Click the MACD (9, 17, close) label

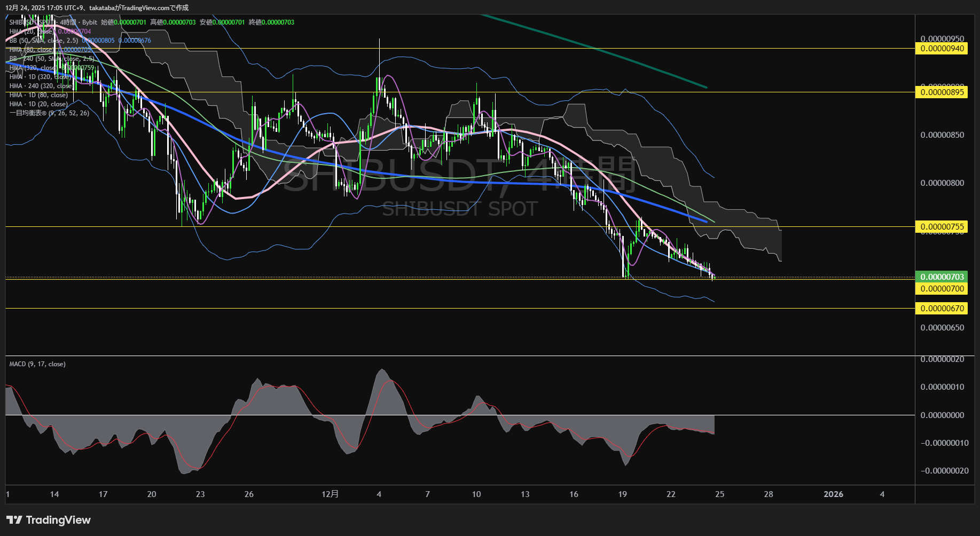point(37,364)
